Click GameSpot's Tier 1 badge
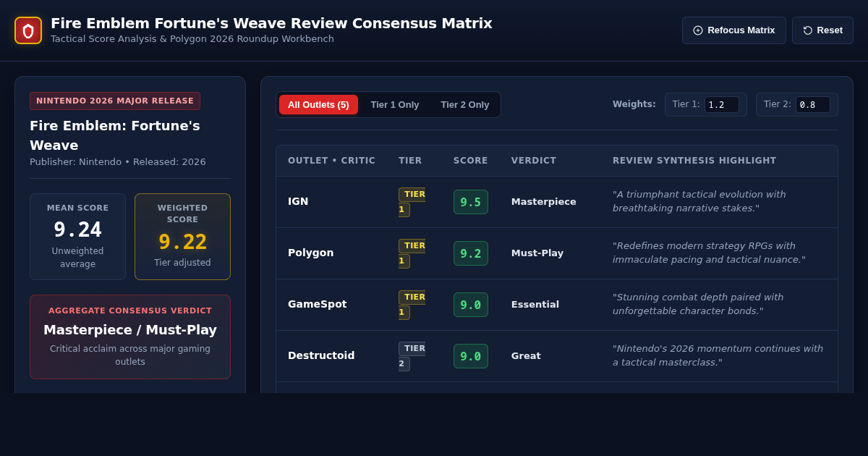The image size is (868, 456). point(412,305)
